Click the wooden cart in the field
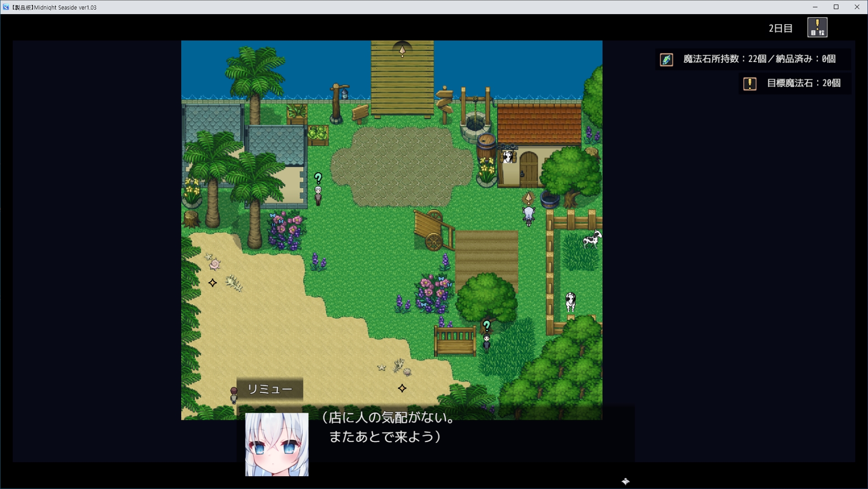Image resolution: width=868 pixels, height=489 pixels. pos(433,230)
